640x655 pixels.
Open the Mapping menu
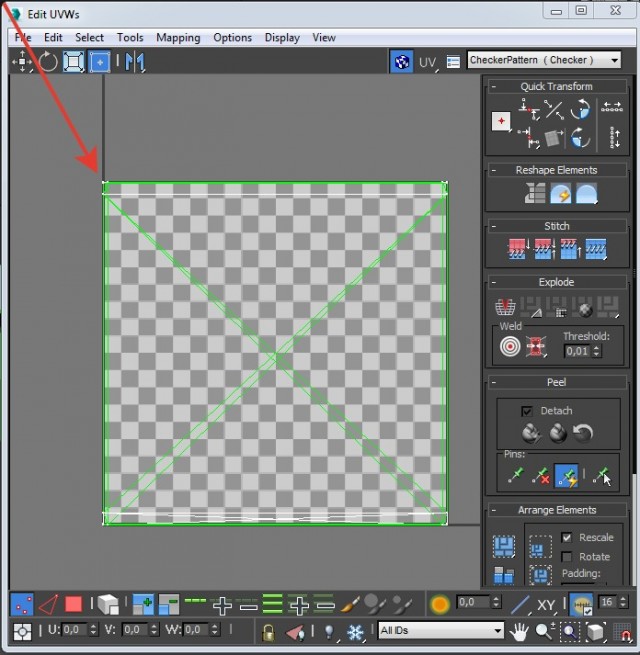[x=178, y=38]
